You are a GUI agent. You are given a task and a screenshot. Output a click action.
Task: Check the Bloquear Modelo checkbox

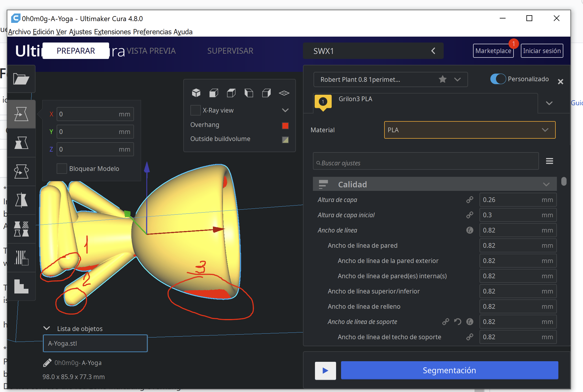pos(62,169)
